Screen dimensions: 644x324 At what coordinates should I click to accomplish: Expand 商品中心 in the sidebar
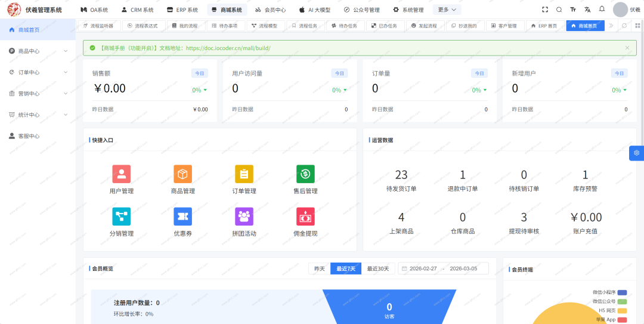[38, 51]
